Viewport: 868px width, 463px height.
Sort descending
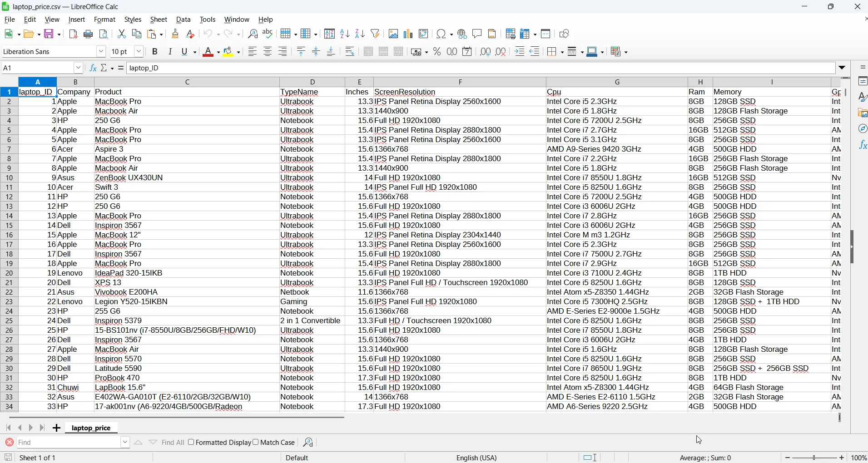click(x=361, y=34)
